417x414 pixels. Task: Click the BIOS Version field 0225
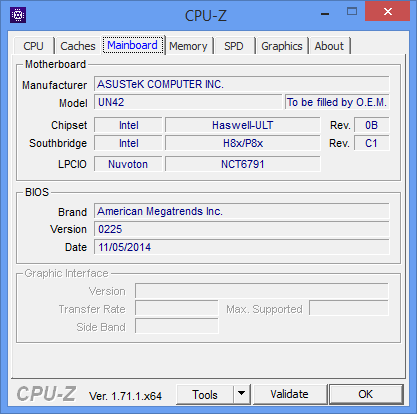pyautogui.click(x=242, y=229)
